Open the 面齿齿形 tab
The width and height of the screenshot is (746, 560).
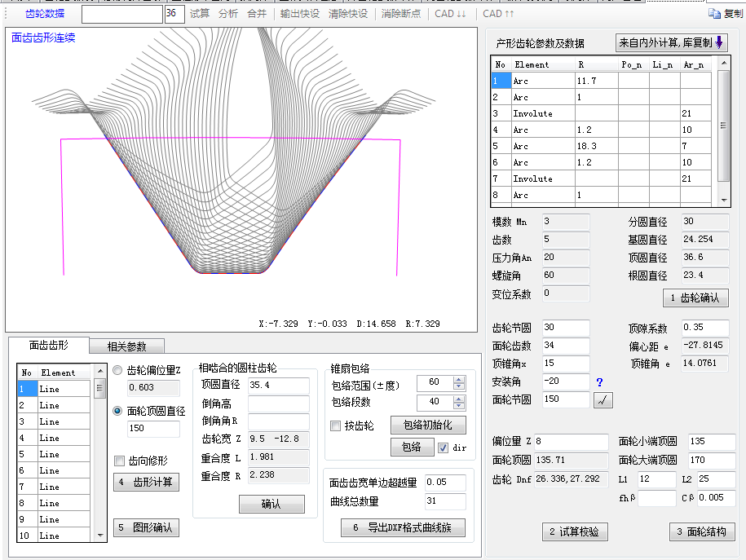[x=48, y=346]
